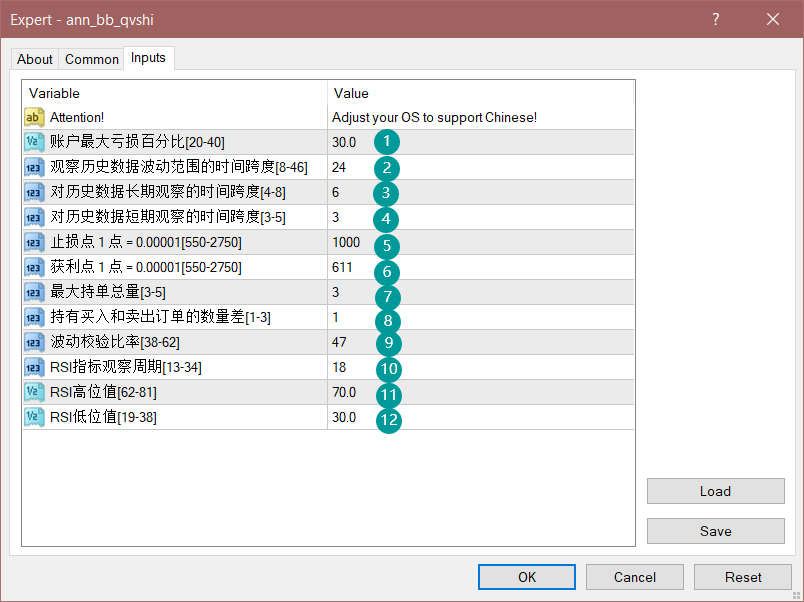Switch to the Common tab
Screen dimensions: 804x602
(92, 59)
